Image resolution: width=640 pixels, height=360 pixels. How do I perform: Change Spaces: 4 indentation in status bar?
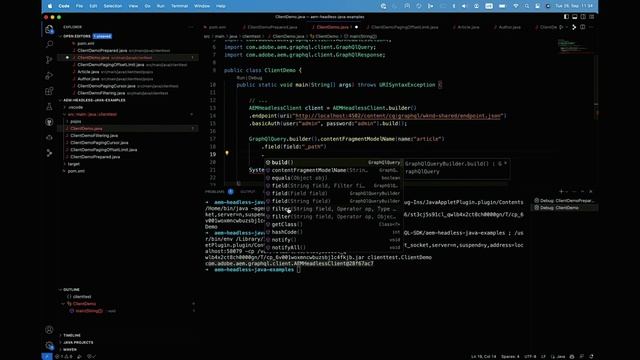point(510,356)
